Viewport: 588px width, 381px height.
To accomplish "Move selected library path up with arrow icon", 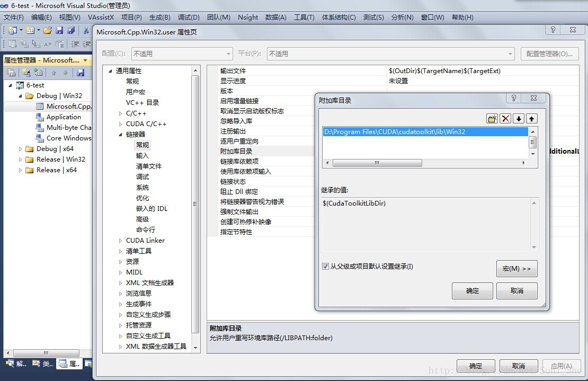I will [531, 119].
